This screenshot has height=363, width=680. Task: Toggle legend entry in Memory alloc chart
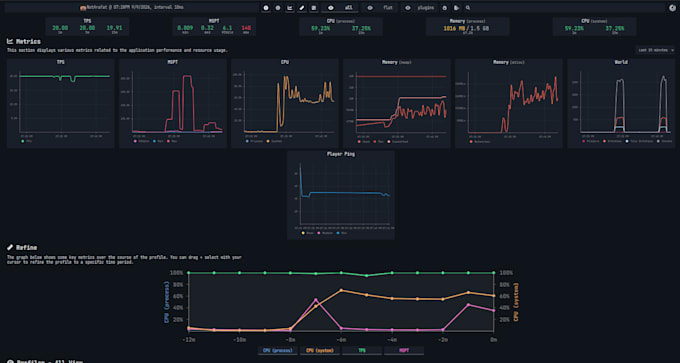pos(480,141)
